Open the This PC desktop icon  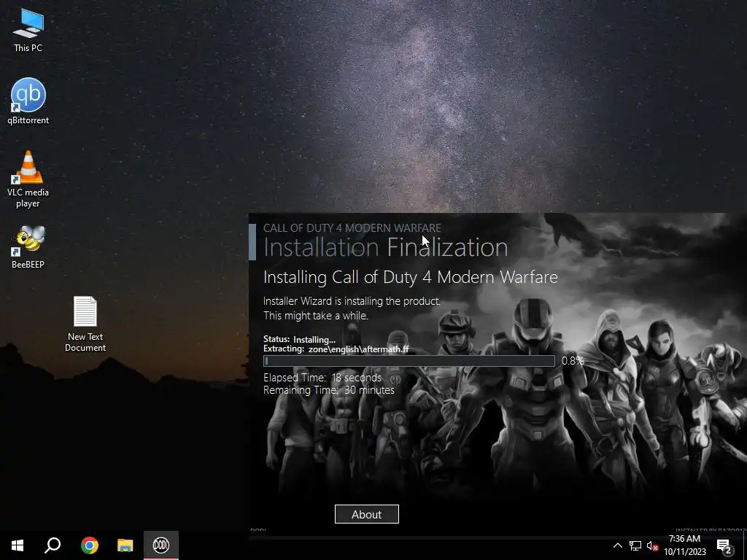point(28,29)
